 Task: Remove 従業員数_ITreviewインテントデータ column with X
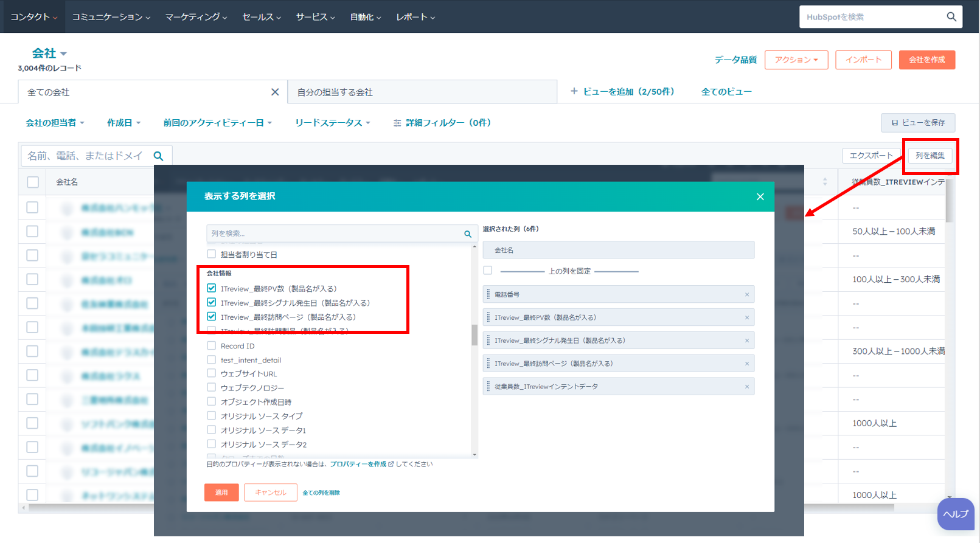coord(747,387)
